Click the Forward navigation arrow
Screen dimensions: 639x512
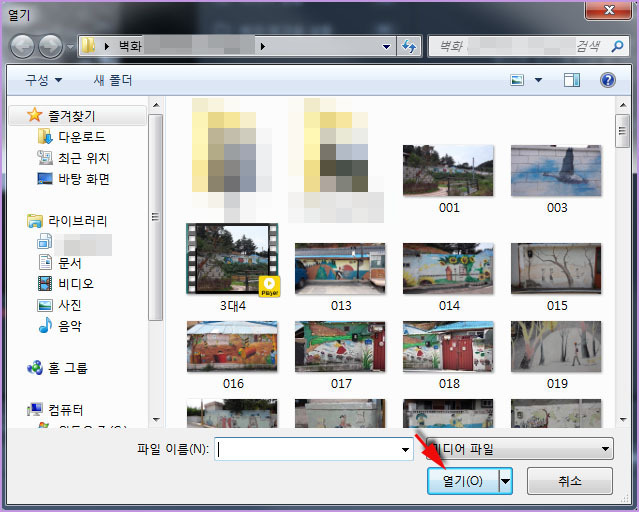[x=51, y=46]
